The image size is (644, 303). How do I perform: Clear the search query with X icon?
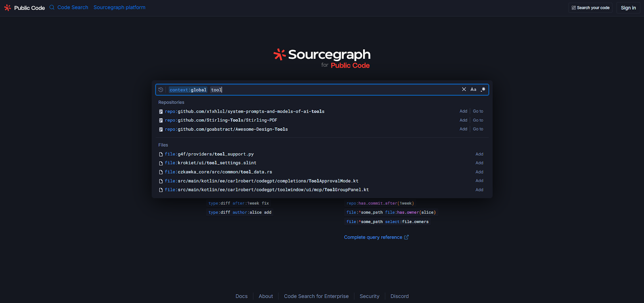coord(464,89)
